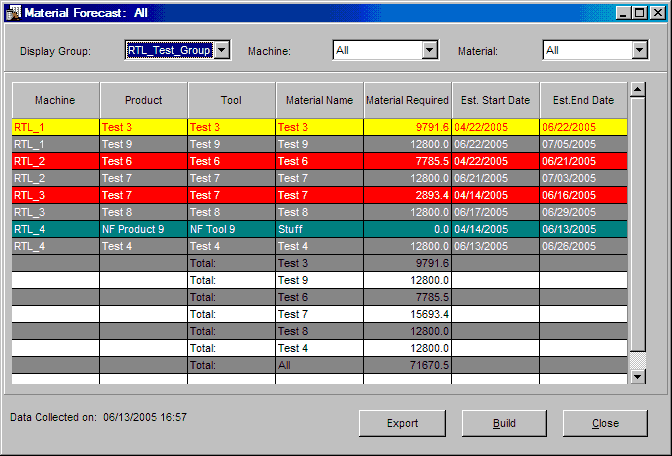Click the Total Test 9 material name cell

click(x=320, y=280)
